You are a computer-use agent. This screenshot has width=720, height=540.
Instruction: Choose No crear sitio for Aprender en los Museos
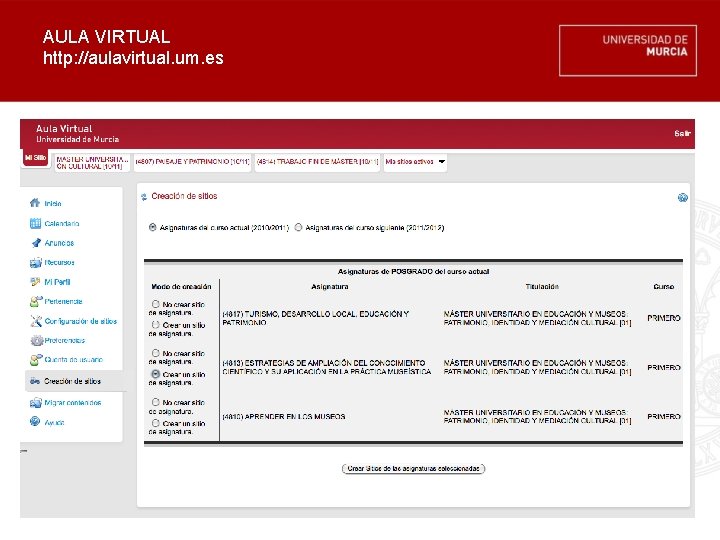pyautogui.click(x=156, y=402)
